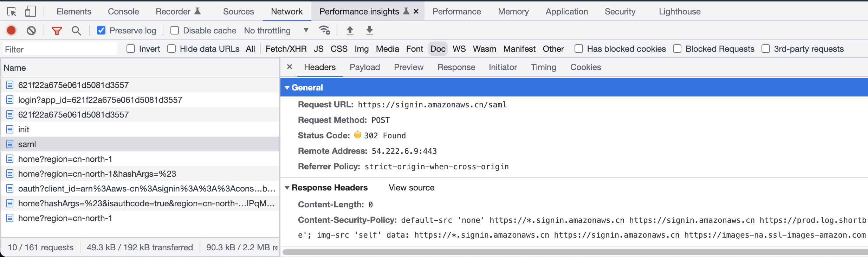The height and width of the screenshot is (257, 868).
Task: Stop recording network log
Action: pyautogui.click(x=11, y=30)
